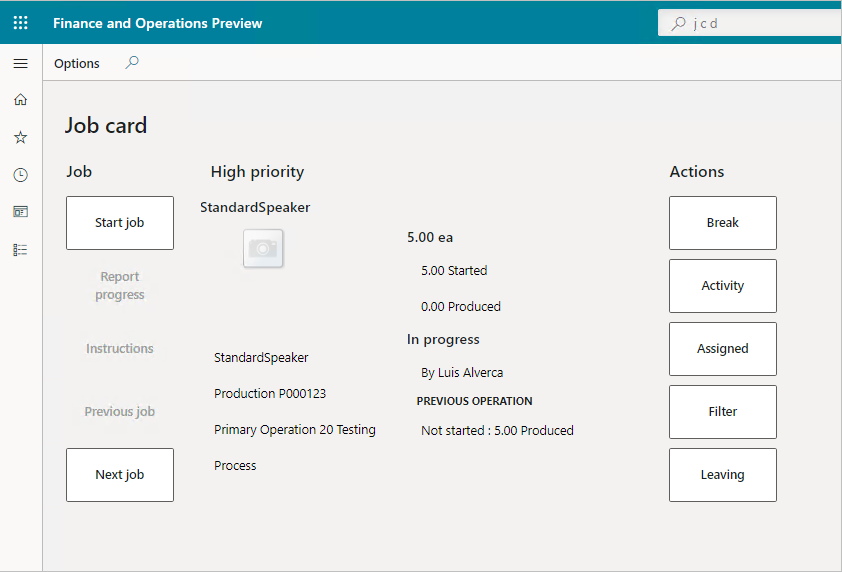Click the Finance and Operations Preview title
Screen dimensions: 842x572
[x=157, y=23]
